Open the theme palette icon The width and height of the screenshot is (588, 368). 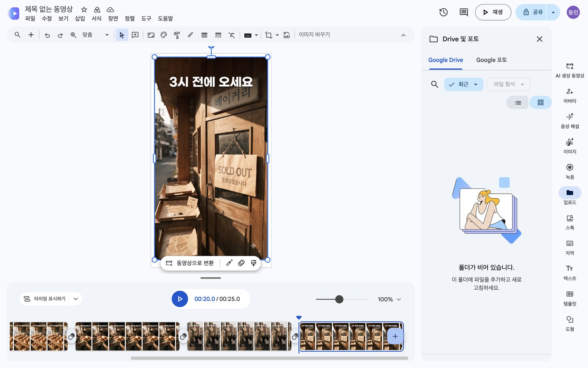point(164,35)
